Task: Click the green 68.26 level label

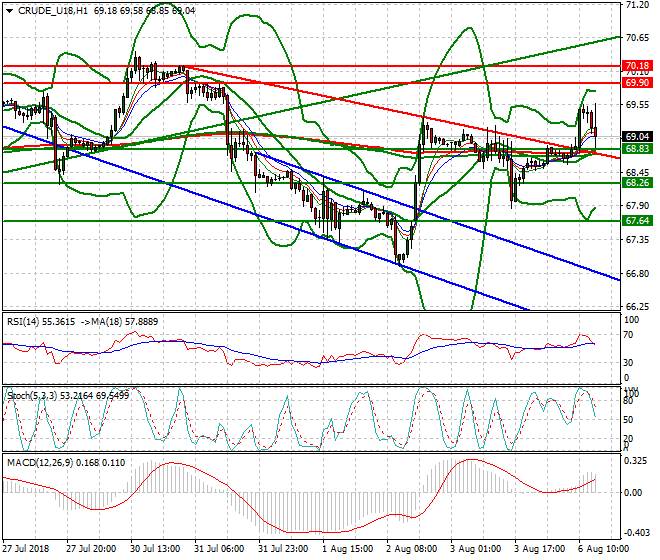Action: 637,183
